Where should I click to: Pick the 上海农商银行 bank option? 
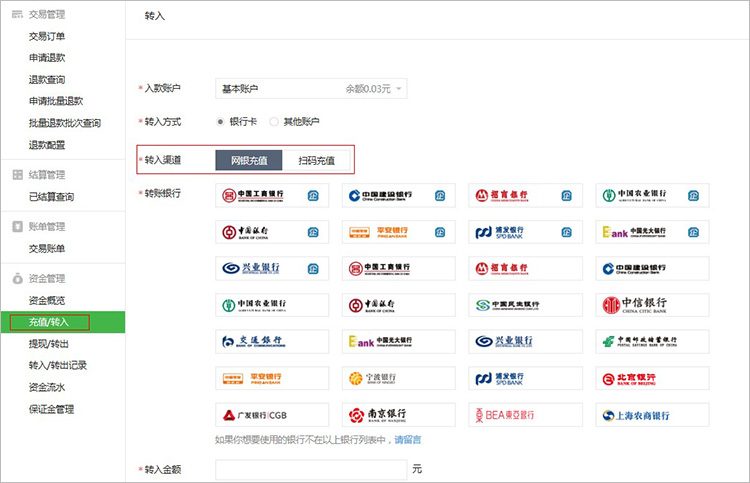[x=652, y=415]
